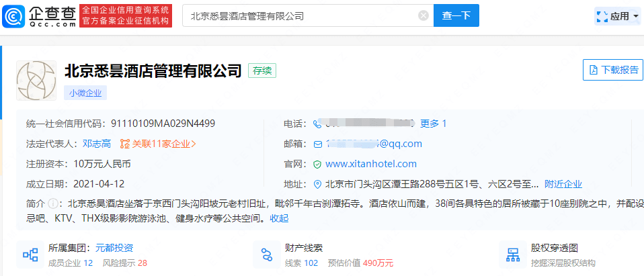644x276 pixels.
Task: Click the 成立日期 2021-04-12 value
Action: [x=99, y=184]
